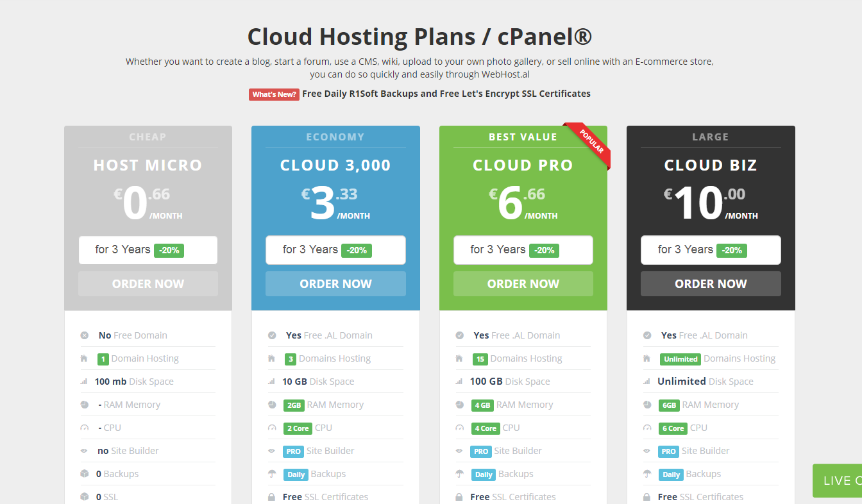Open billing period dropdown for Host Micro
Screen dimensions: 862x504
point(148,250)
